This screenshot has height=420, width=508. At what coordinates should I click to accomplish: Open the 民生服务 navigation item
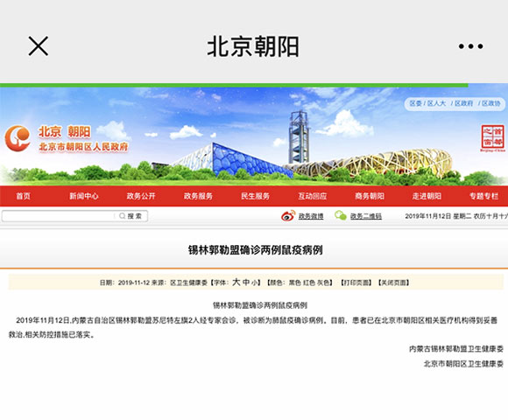(255, 196)
